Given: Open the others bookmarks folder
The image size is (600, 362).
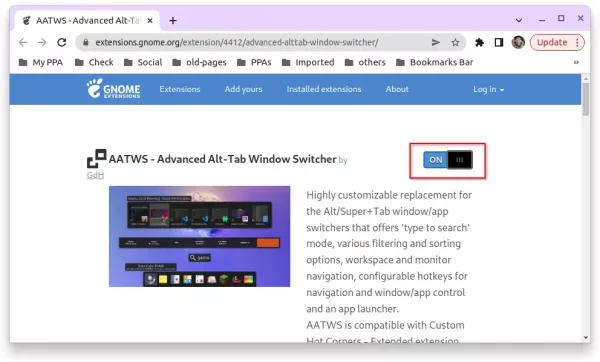Looking at the screenshot, I should [365, 62].
